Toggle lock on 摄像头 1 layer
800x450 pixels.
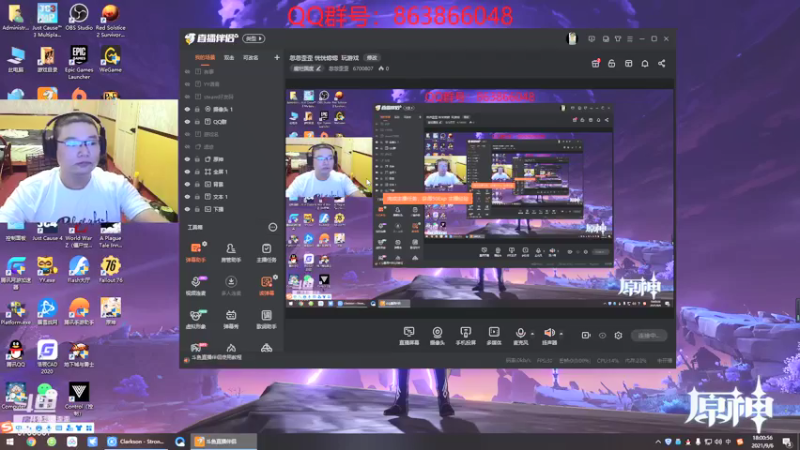point(197,109)
